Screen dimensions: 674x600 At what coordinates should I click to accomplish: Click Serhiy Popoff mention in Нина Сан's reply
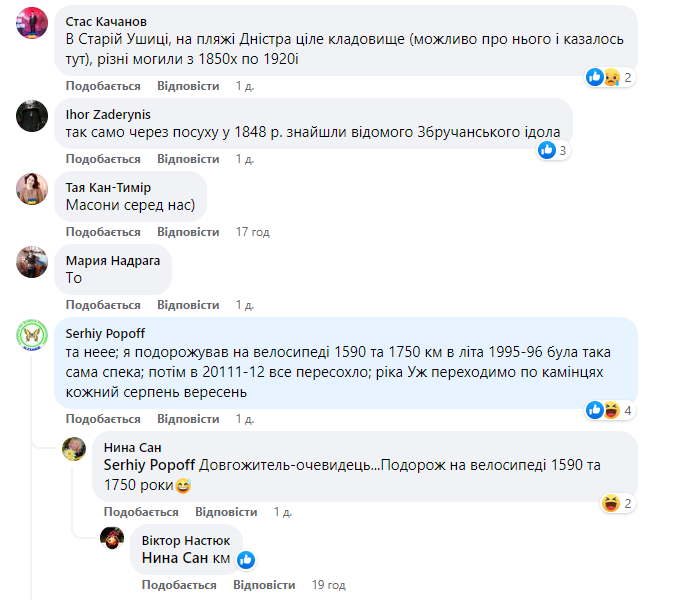coord(149,465)
